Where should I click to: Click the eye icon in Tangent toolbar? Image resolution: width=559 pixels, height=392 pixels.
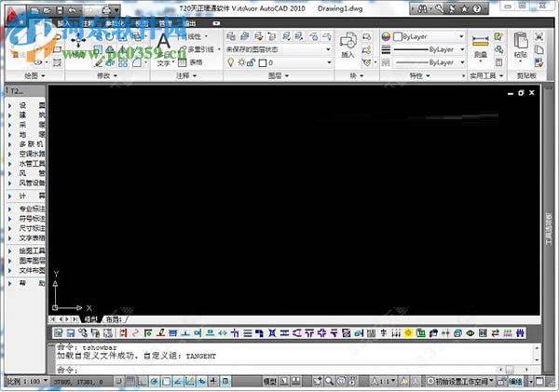(470, 333)
